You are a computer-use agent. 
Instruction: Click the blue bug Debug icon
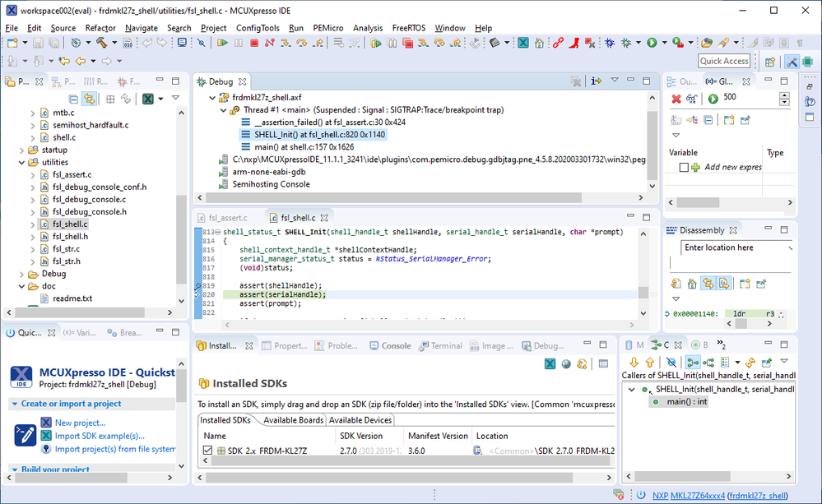click(x=609, y=43)
